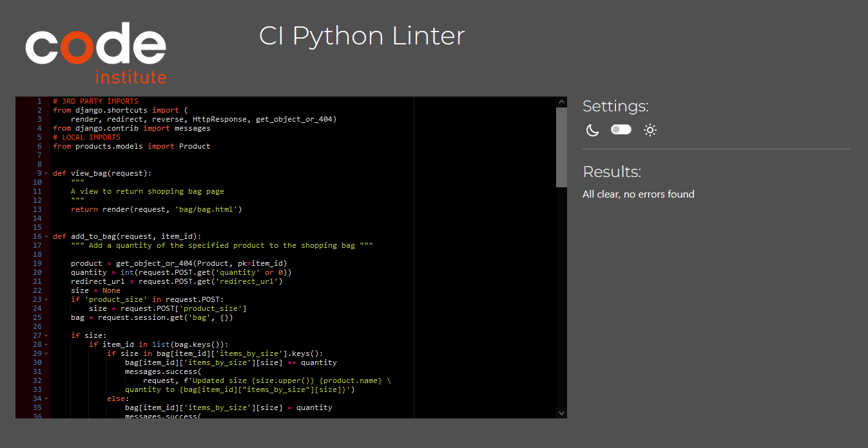868x448 pixels.
Task: Fold the else block at line 34
Action: 46,398
